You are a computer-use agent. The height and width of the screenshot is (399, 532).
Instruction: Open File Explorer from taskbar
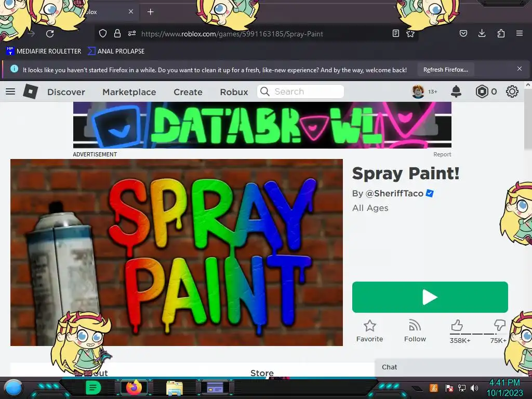click(x=175, y=388)
